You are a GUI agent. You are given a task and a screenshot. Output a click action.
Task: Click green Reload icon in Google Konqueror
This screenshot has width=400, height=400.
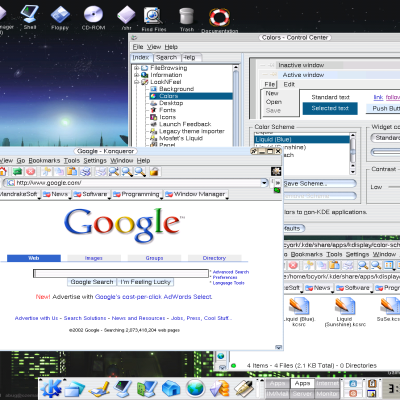[17, 172]
